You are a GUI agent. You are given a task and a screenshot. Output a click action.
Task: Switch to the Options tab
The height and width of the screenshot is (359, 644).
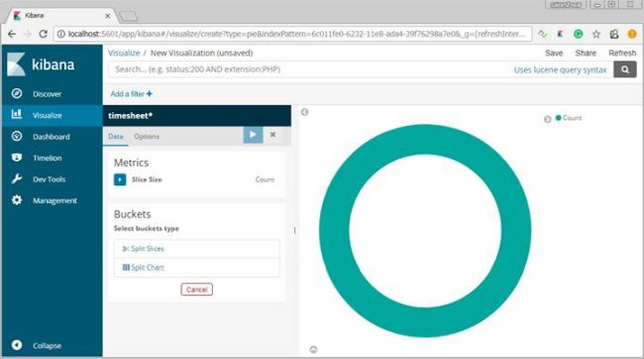(x=147, y=137)
